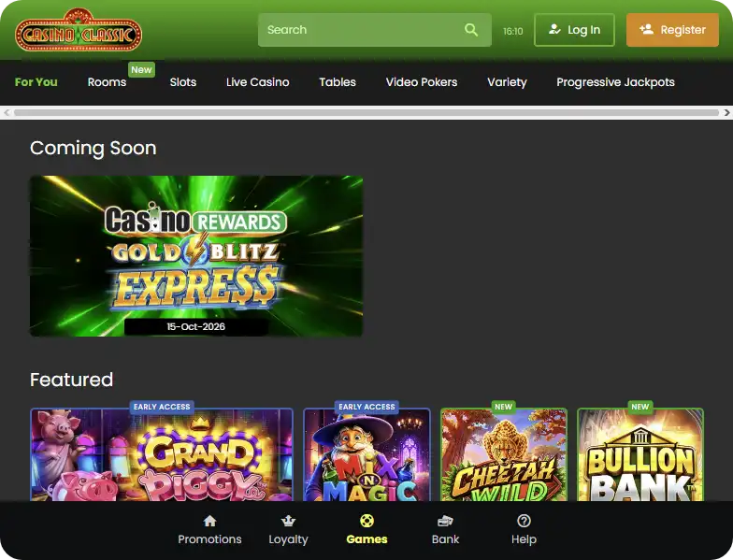Open the Bullion Bank game thumbnail

point(640,454)
